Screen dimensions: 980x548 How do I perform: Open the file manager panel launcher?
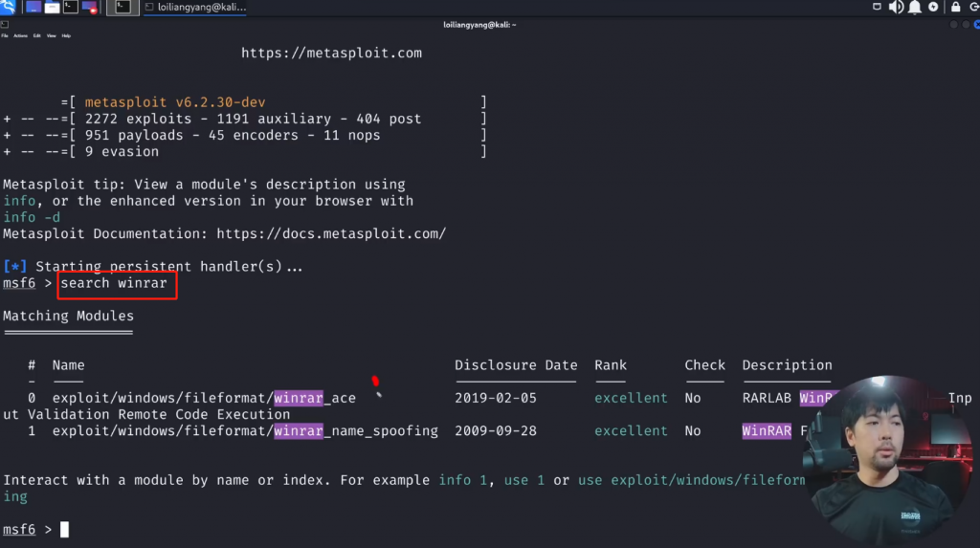coord(52,8)
